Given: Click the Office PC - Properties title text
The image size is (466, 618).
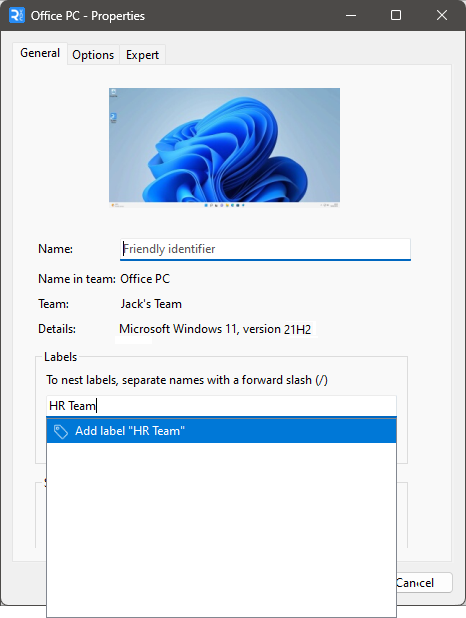Looking at the screenshot, I should (x=88, y=16).
